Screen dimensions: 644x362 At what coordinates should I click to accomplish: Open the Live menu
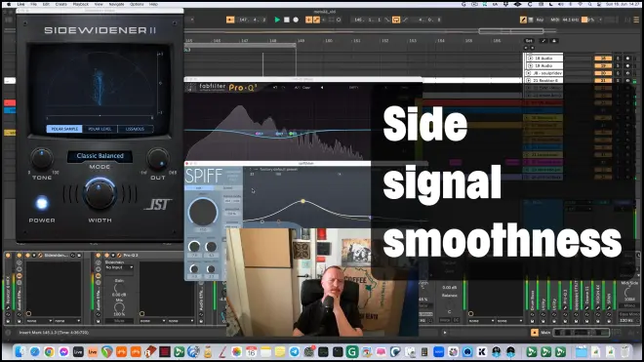pyautogui.click(x=20, y=4)
